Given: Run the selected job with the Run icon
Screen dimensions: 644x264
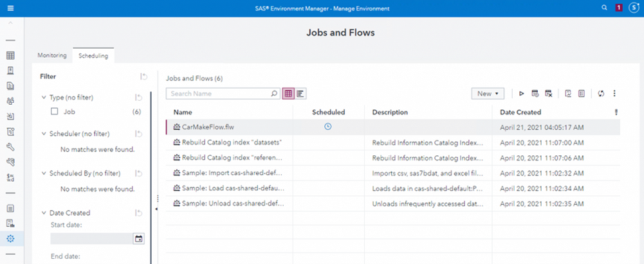Looking at the screenshot, I should tap(522, 94).
